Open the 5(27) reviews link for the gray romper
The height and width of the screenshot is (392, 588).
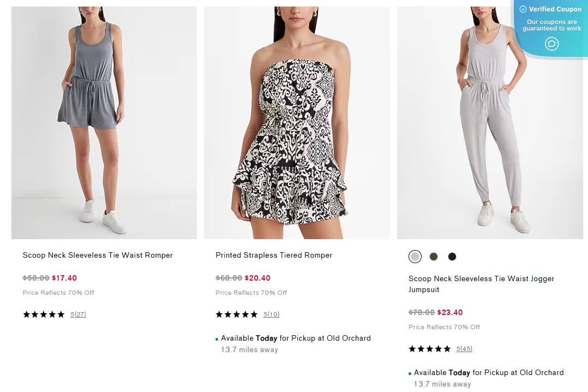pyautogui.click(x=79, y=314)
